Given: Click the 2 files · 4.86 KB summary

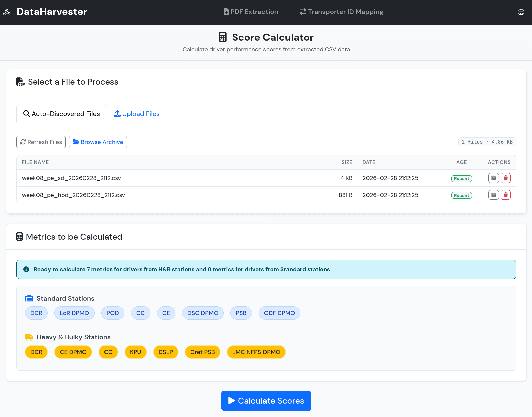Looking at the screenshot, I should [x=487, y=142].
